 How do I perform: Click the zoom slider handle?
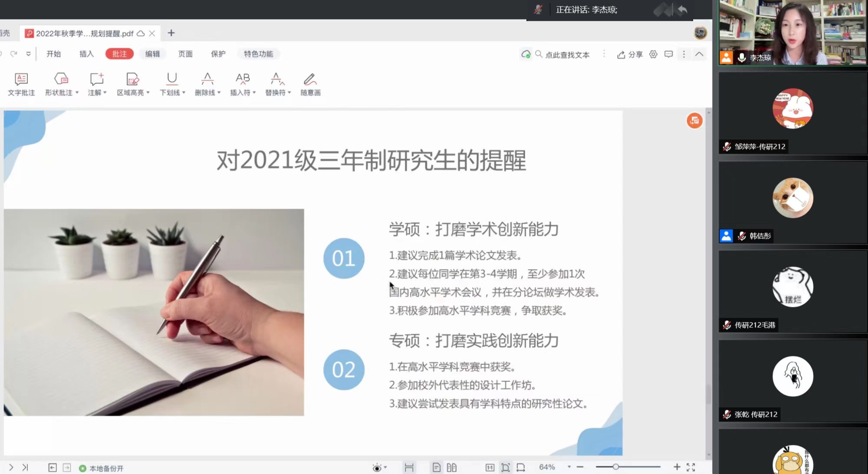[615, 467]
